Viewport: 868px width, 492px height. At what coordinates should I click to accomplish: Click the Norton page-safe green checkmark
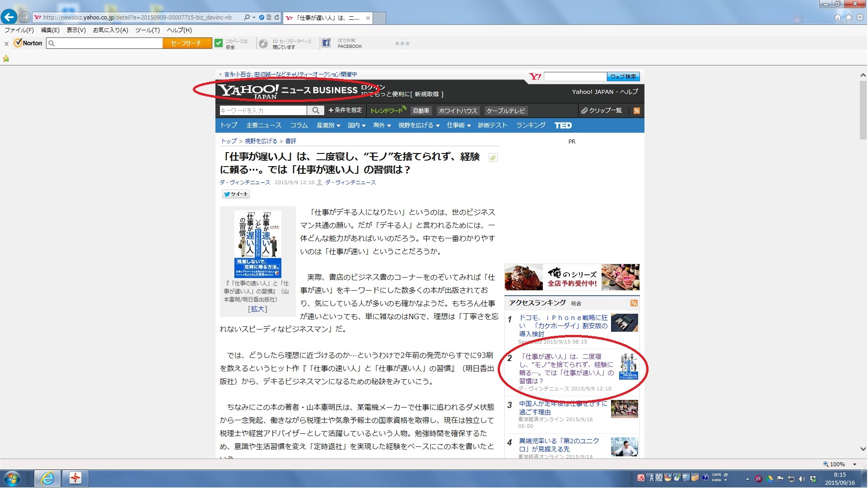[x=219, y=43]
